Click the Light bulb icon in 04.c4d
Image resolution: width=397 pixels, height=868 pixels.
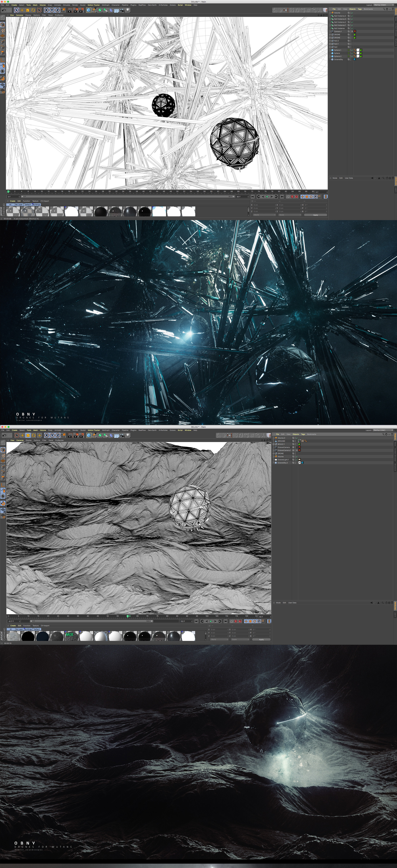coord(128,10)
